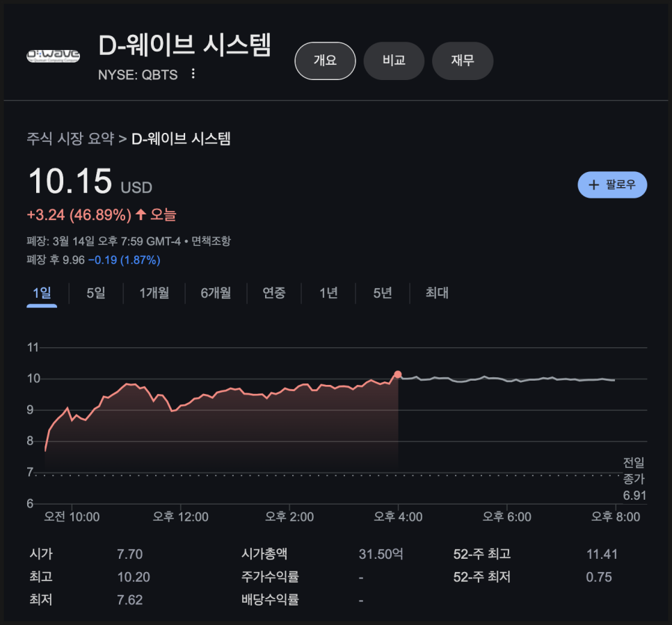This screenshot has height=625, width=672.
Task: Click the 52-주 최고 value 11.41
Action: pos(602,554)
